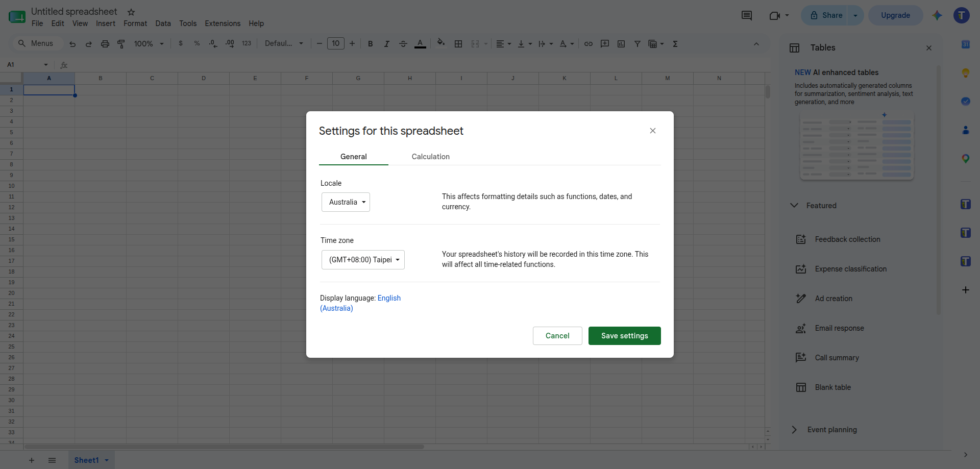Image resolution: width=980 pixels, height=469 pixels.
Task: Toggle bold formatting
Action: [x=371, y=44]
